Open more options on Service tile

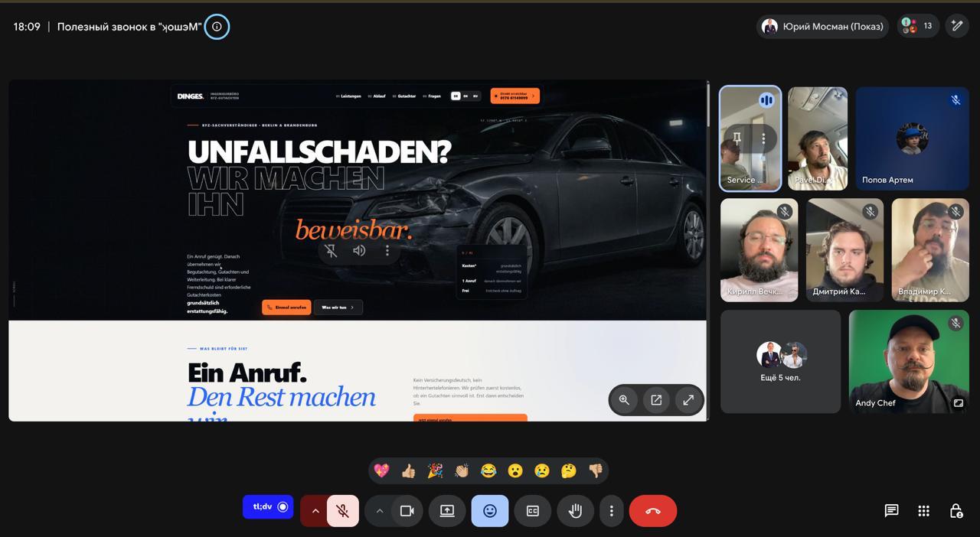[763, 138]
